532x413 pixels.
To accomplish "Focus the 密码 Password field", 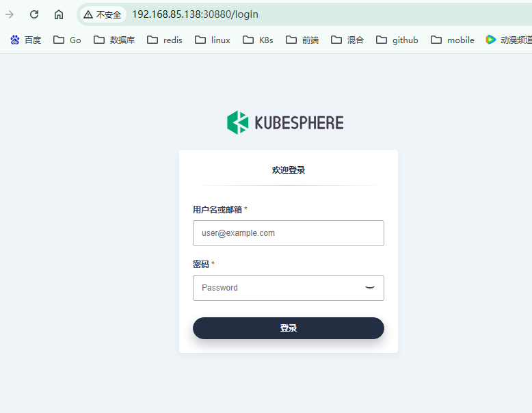I will (x=289, y=288).
